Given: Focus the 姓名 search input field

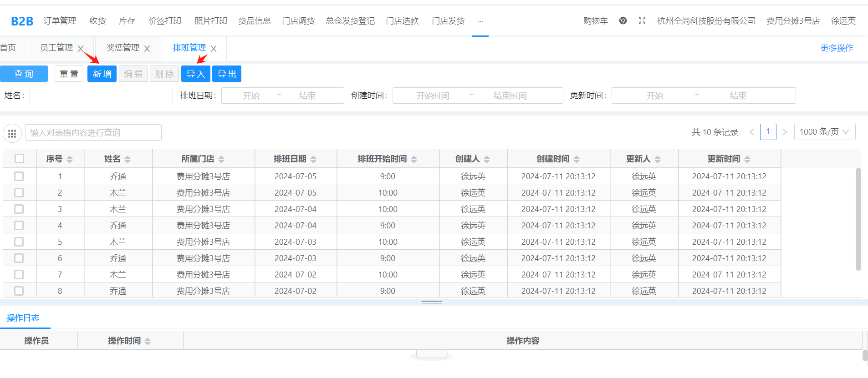Looking at the screenshot, I should pyautogui.click(x=101, y=96).
